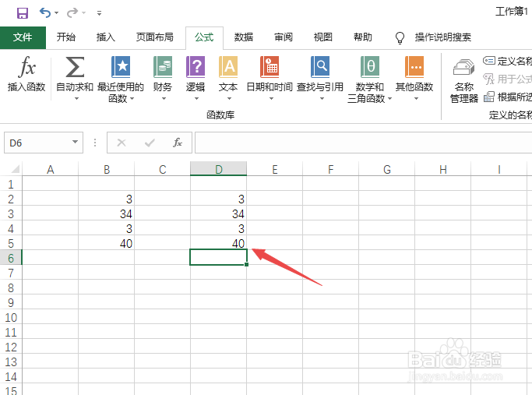Expand the 自动求和 dropdown arrow

(x=76, y=98)
